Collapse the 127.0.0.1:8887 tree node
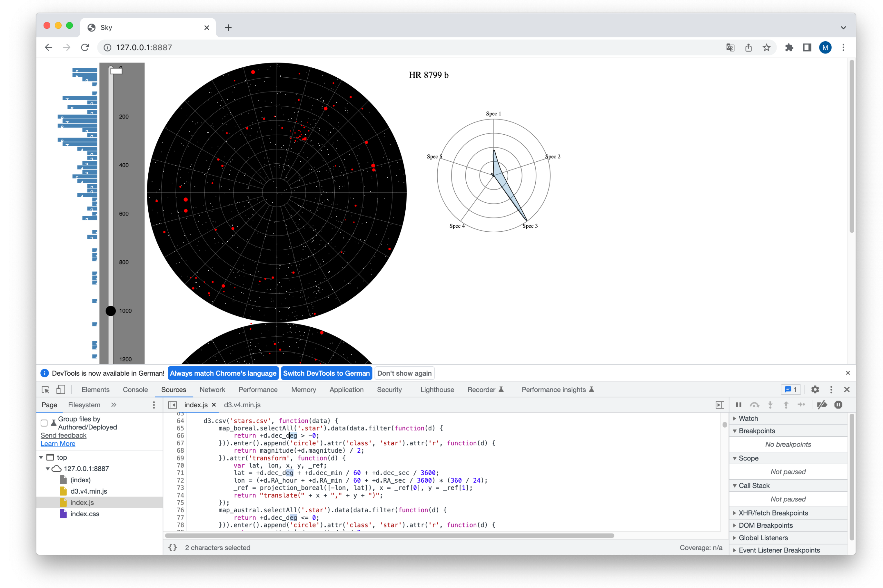 pos(48,469)
